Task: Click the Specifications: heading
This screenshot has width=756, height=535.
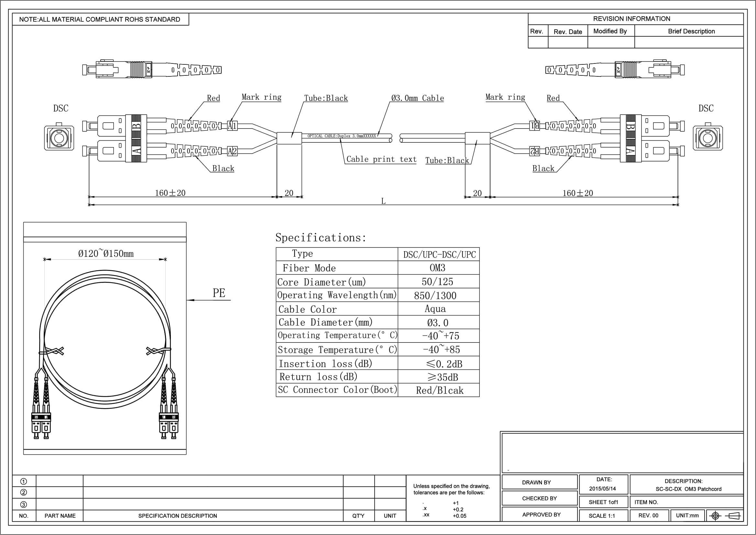Action: point(321,238)
